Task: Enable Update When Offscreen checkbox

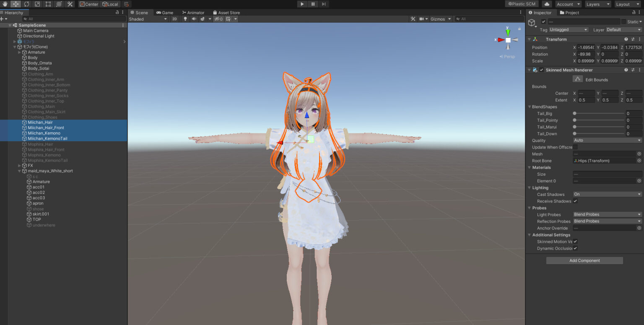Action: [x=576, y=147]
